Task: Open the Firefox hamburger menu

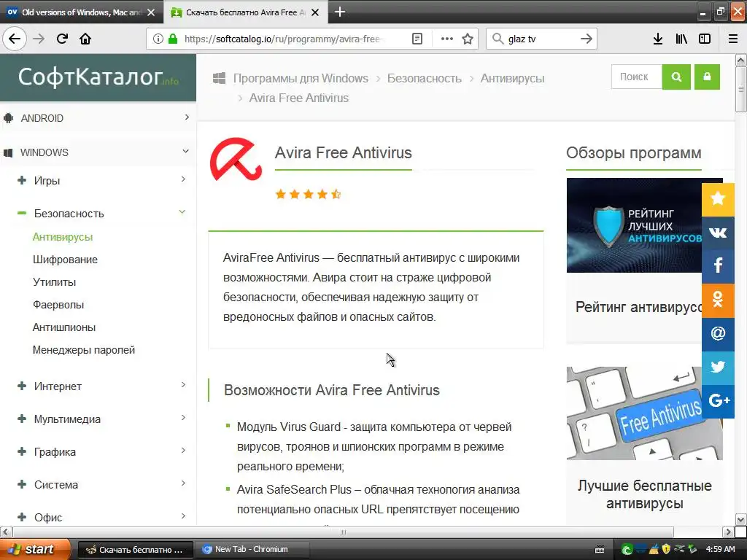Action: pos(733,39)
